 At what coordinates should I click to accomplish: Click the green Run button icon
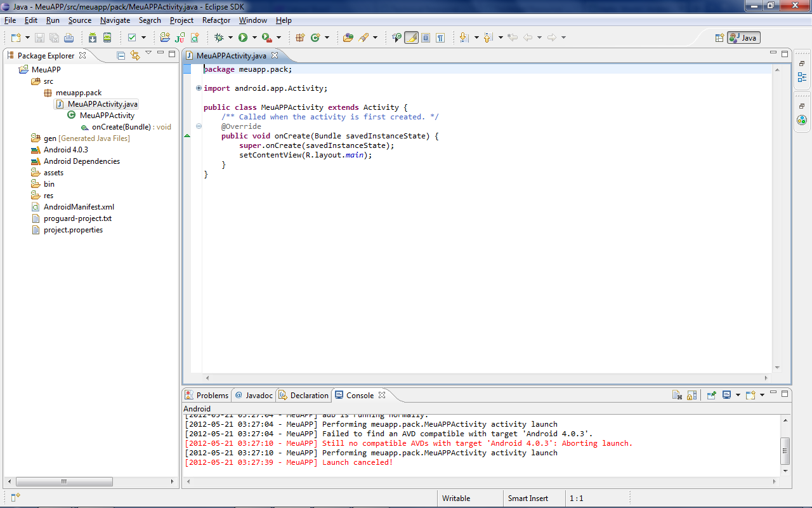pyautogui.click(x=243, y=37)
